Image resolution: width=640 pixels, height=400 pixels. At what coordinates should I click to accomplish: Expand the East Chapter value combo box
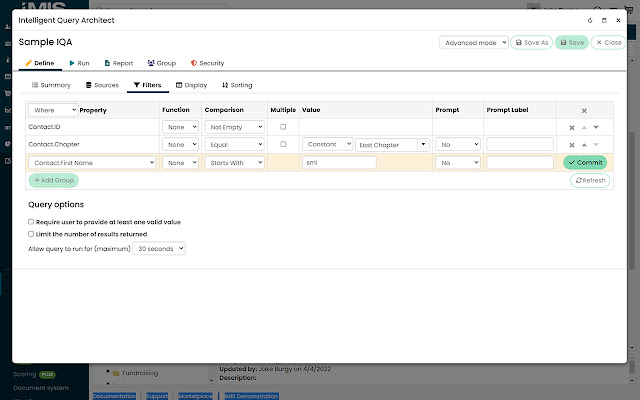coord(423,144)
